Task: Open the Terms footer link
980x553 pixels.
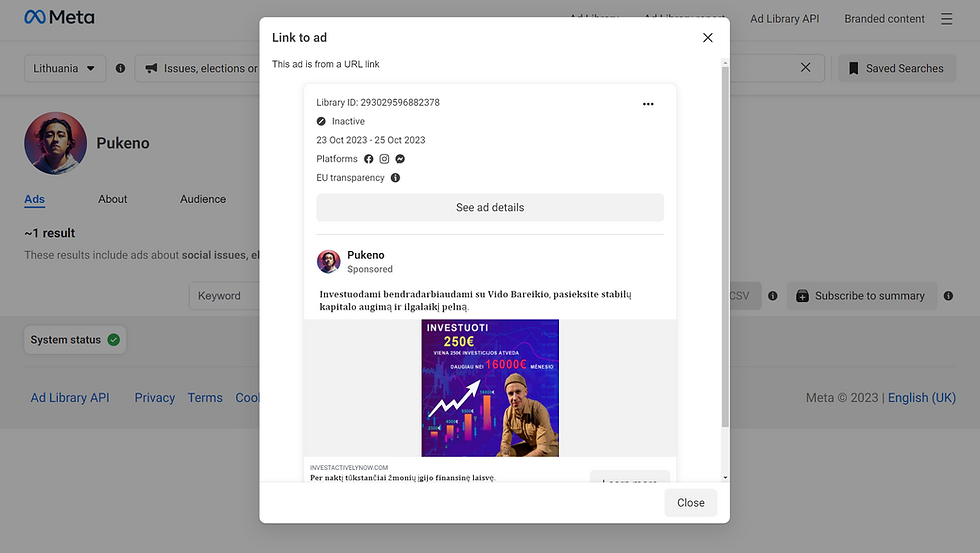Action: pyautogui.click(x=205, y=397)
